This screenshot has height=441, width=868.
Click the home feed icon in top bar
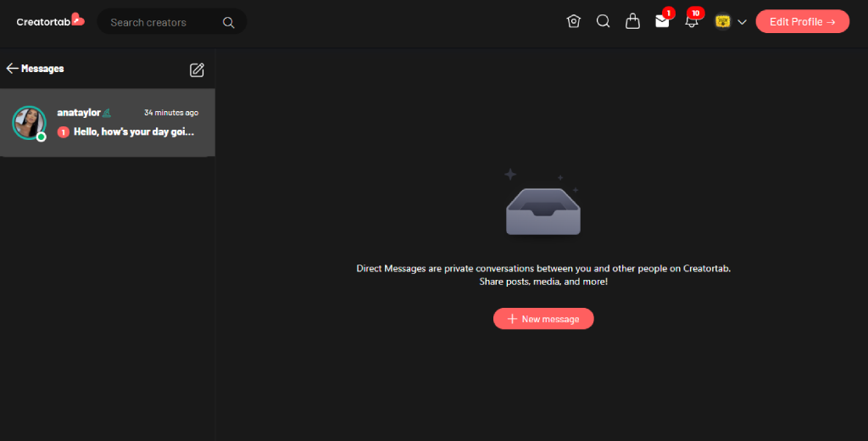click(x=574, y=22)
